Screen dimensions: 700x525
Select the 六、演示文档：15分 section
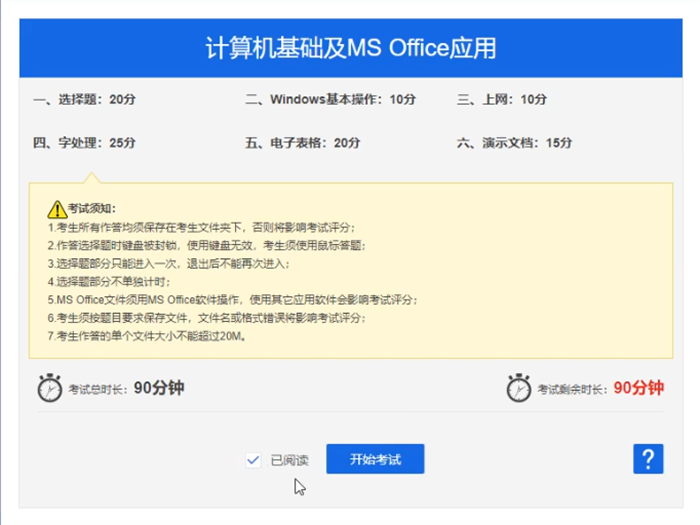pyautogui.click(x=514, y=143)
